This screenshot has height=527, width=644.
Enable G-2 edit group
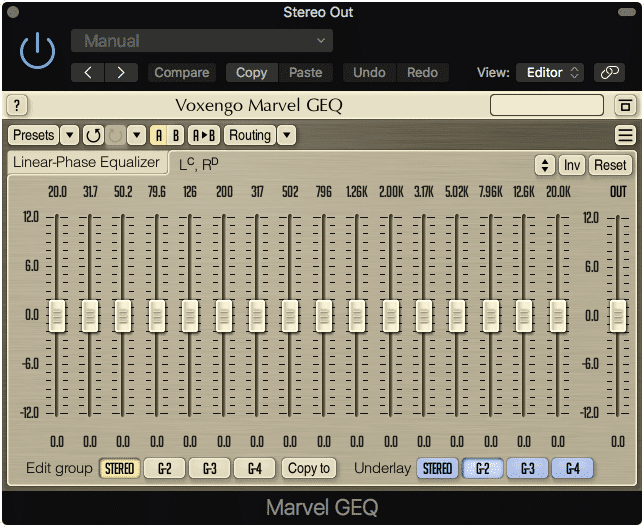(165, 468)
